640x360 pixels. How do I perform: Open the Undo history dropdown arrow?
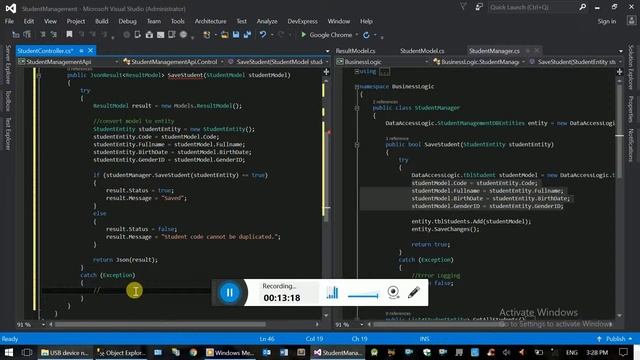[x=272, y=35]
